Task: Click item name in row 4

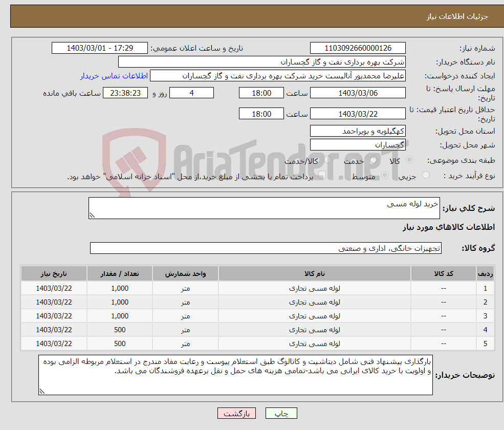Action: tap(315, 330)
